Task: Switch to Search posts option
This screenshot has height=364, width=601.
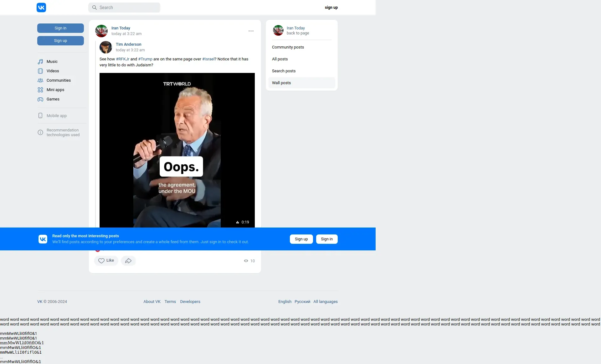Action: click(284, 71)
